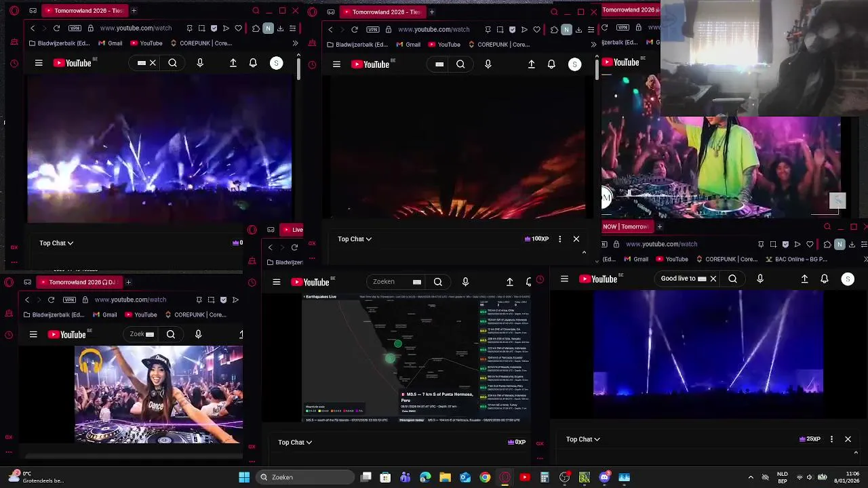The height and width of the screenshot is (488, 868).
Task: Open Gmail bookmark in top-left window
Action: pyautogui.click(x=111, y=43)
